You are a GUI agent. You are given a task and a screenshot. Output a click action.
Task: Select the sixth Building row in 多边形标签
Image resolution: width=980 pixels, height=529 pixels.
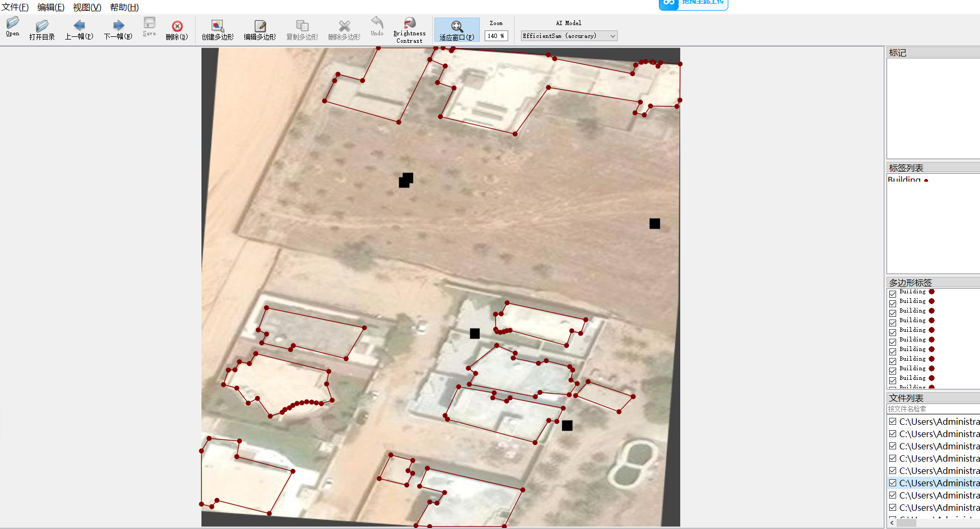coord(934,339)
